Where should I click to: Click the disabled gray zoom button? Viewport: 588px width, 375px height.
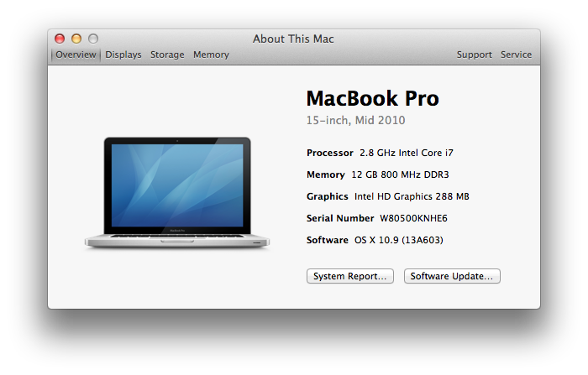tap(93, 39)
